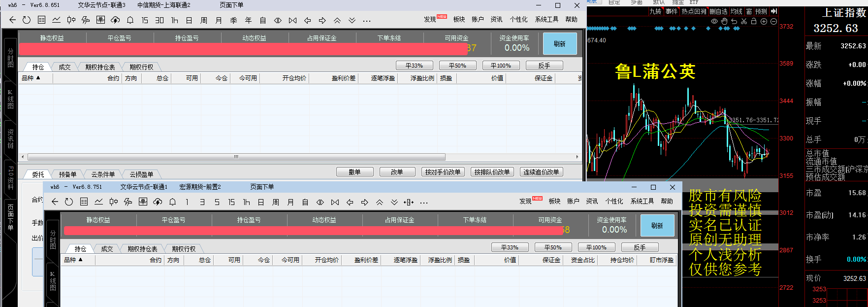Screen dimensions: 868x307
Task: Click alert bell icon in Ver6.8.751 toolbar
Action: [x=172, y=202]
